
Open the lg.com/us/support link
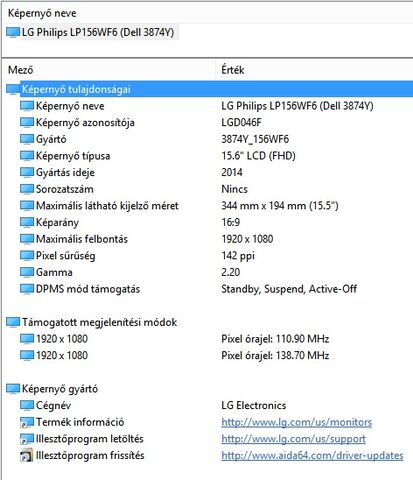[293, 439]
